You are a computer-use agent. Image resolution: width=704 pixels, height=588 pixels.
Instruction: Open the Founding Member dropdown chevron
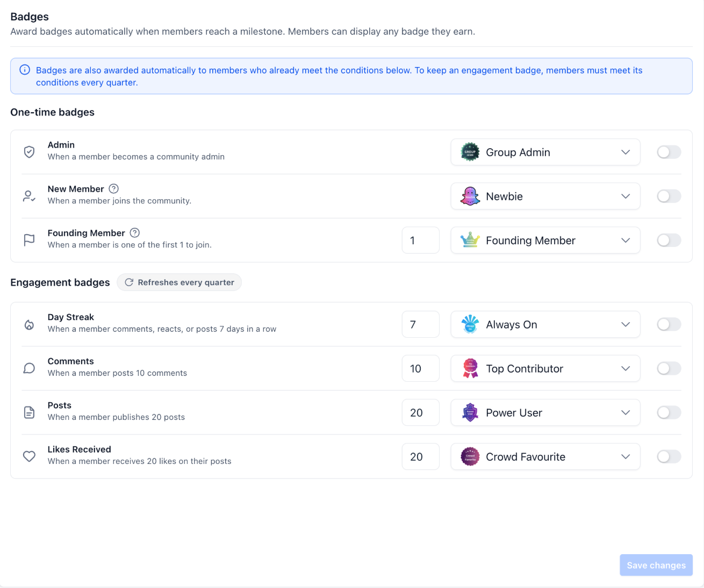(626, 240)
